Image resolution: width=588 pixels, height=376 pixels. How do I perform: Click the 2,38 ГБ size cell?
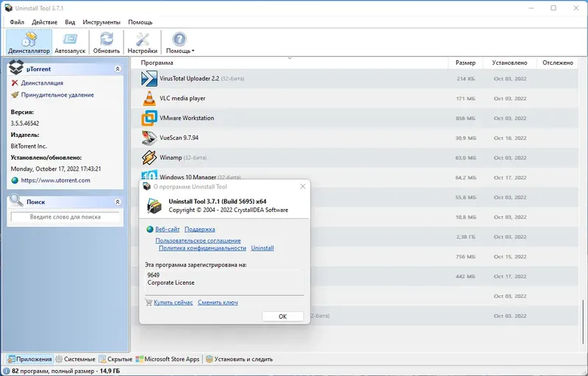(466, 237)
